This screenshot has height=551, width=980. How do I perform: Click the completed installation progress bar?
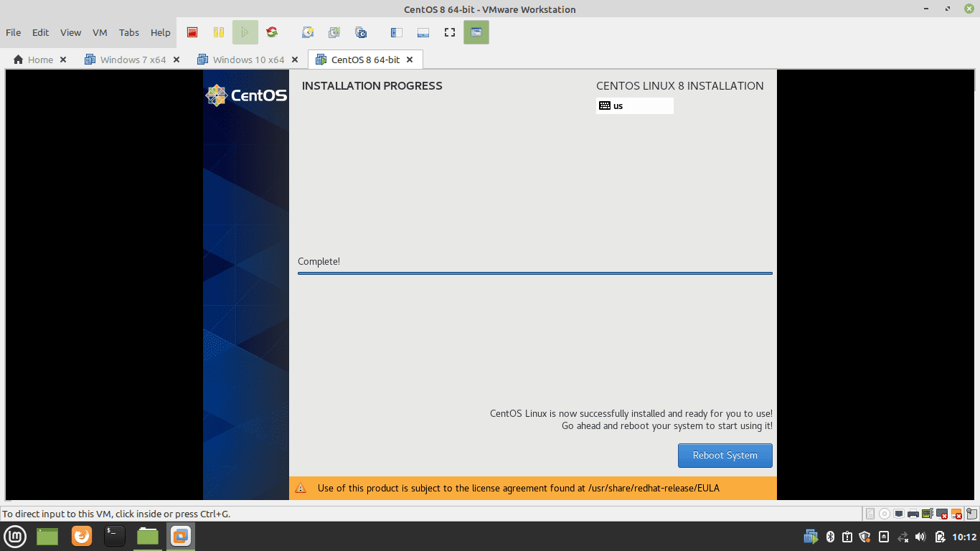pos(535,273)
